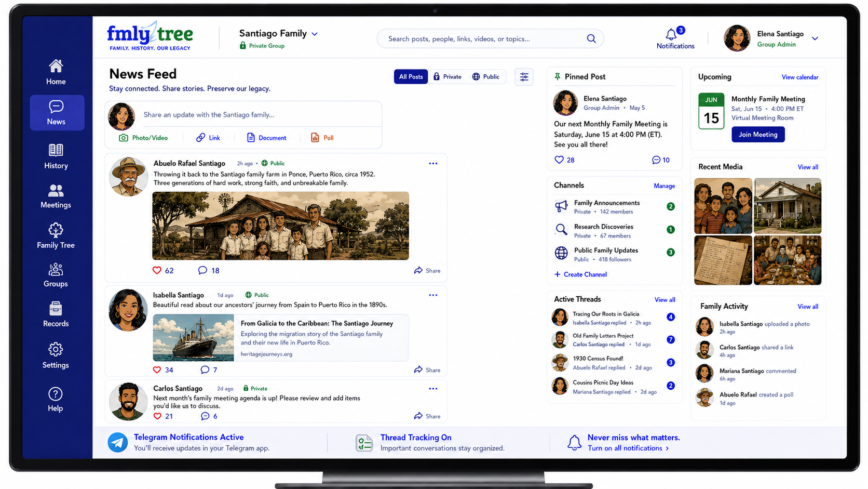Viewport: 868px width, 489px height.
Task: Open the Home sidebar item
Action: (x=56, y=72)
